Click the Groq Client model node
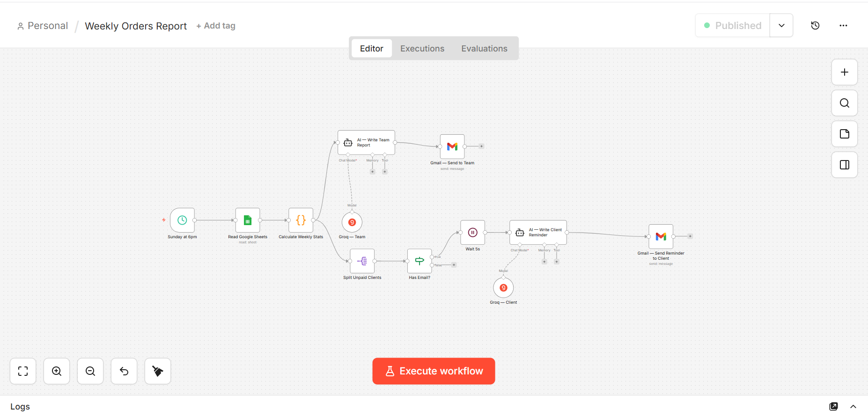Image resolution: width=868 pixels, height=417 pixels. 503,288
